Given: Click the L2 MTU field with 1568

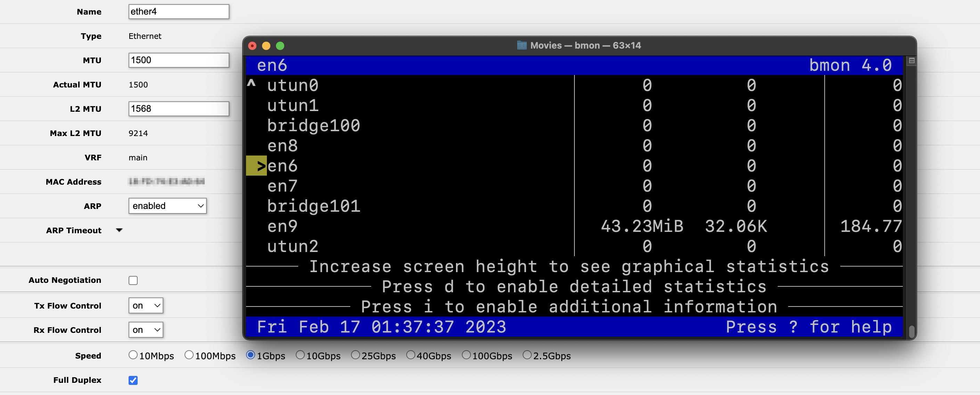Looking at the screenshot, I should pyautogui.click(x=179, y=109).
